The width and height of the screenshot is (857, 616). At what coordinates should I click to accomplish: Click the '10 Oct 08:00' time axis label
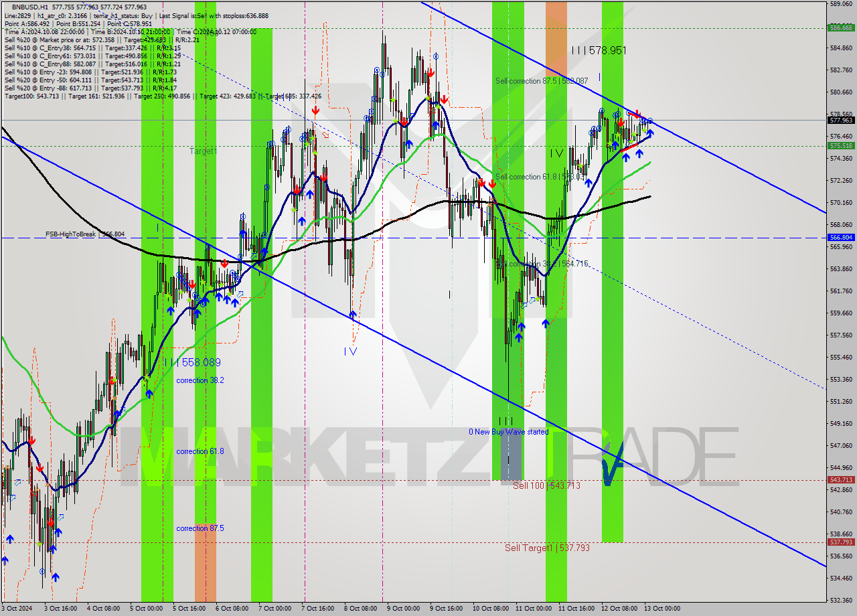point(490,609)
